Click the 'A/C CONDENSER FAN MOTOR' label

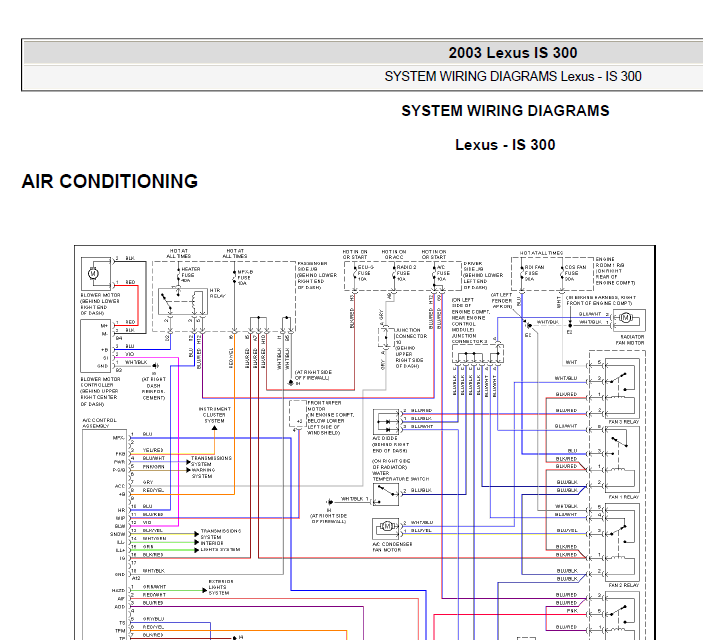(x=392, y=547)
